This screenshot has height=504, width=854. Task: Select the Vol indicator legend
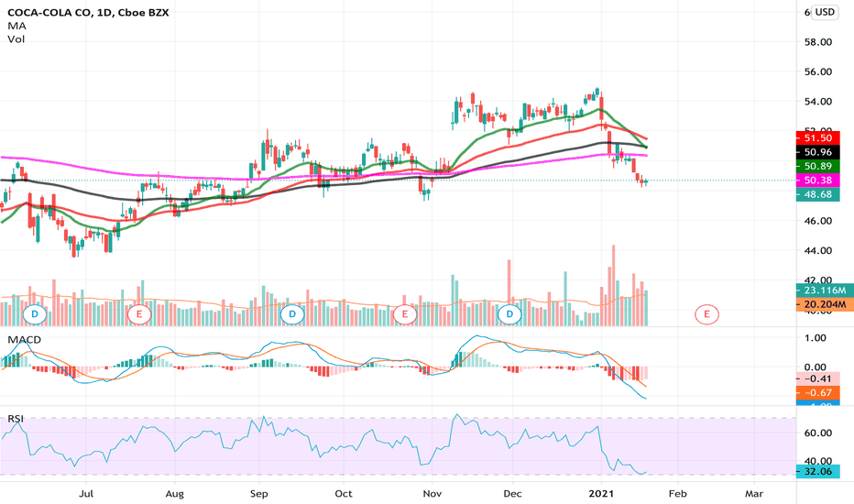(x=16, y=39)
